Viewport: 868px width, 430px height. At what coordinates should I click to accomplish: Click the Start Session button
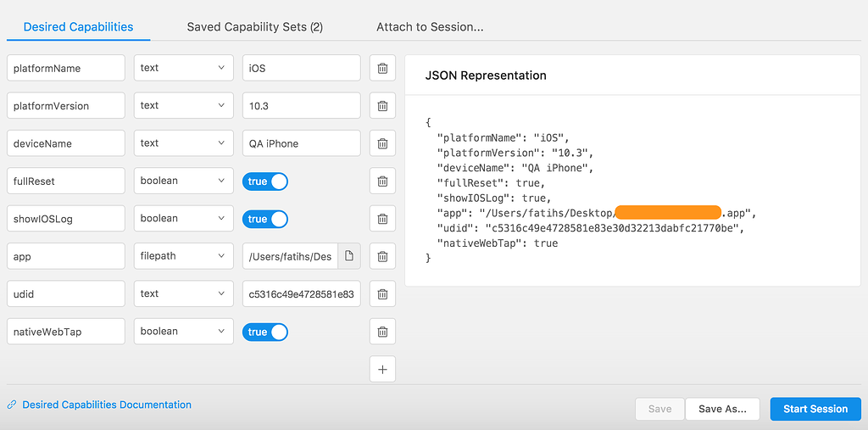pos(815,409)
